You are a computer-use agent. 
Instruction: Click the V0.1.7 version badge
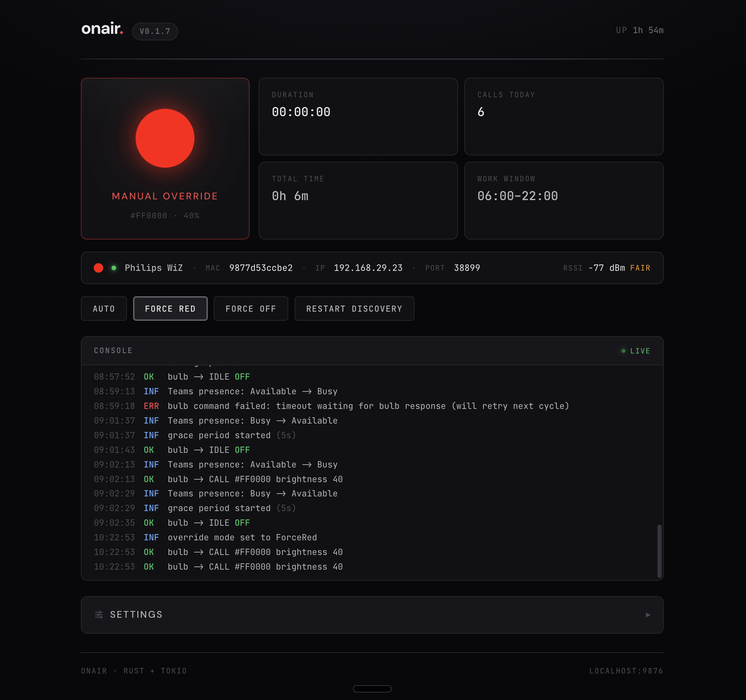(155, 31)
